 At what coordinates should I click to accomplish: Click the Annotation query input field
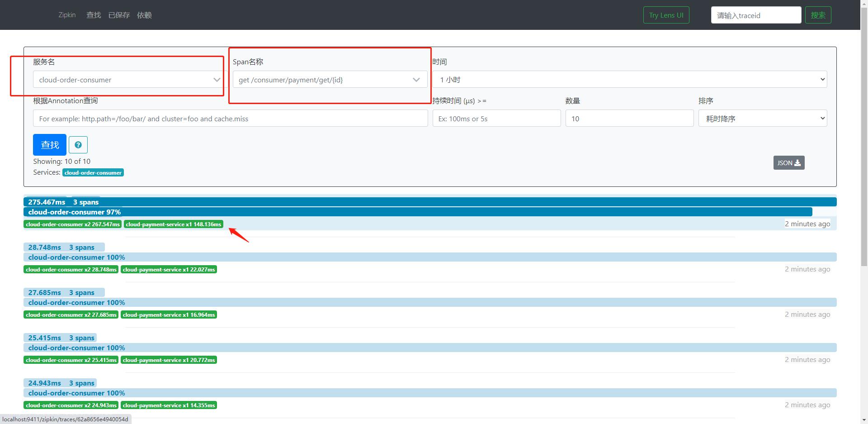point(230,119)
